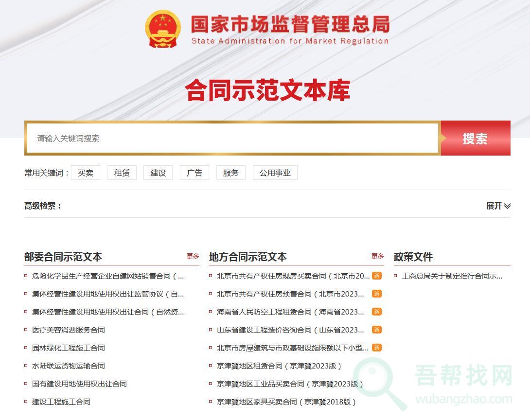
Task: Choose the 公用事业 keyword tag
Action: pos(275,173)
